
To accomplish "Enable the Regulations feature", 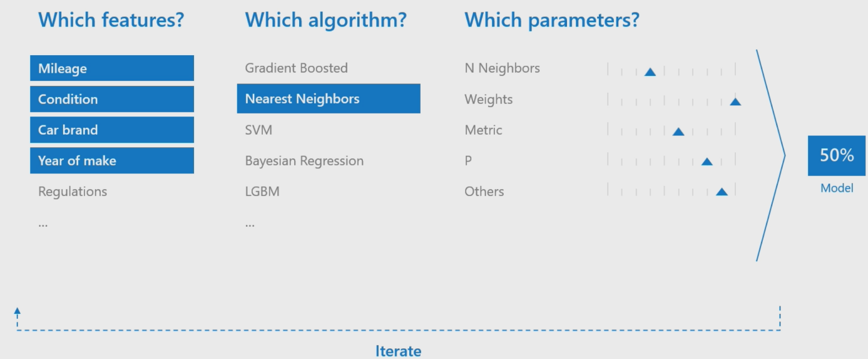I will pyautogui.click(x=73, y=192).
